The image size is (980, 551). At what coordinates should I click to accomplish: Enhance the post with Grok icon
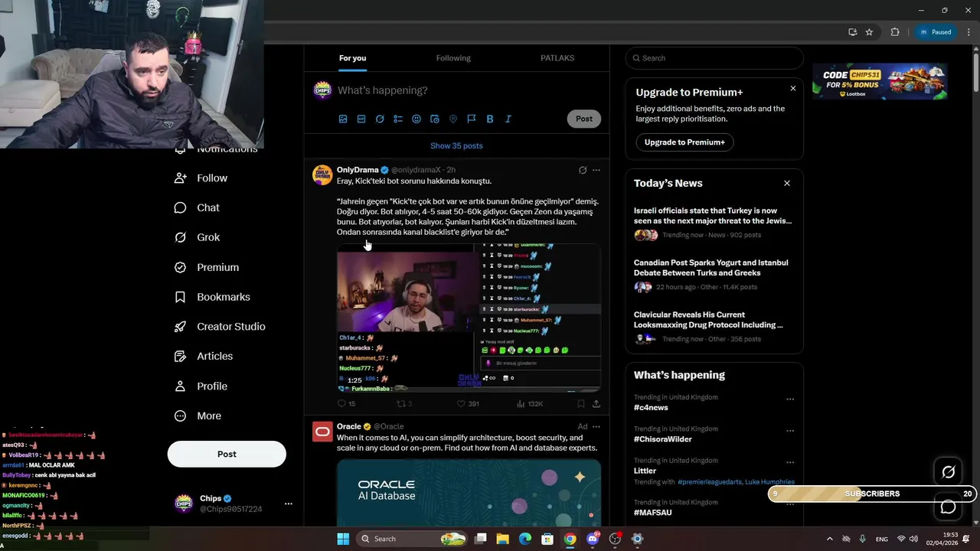coord(380,119)
